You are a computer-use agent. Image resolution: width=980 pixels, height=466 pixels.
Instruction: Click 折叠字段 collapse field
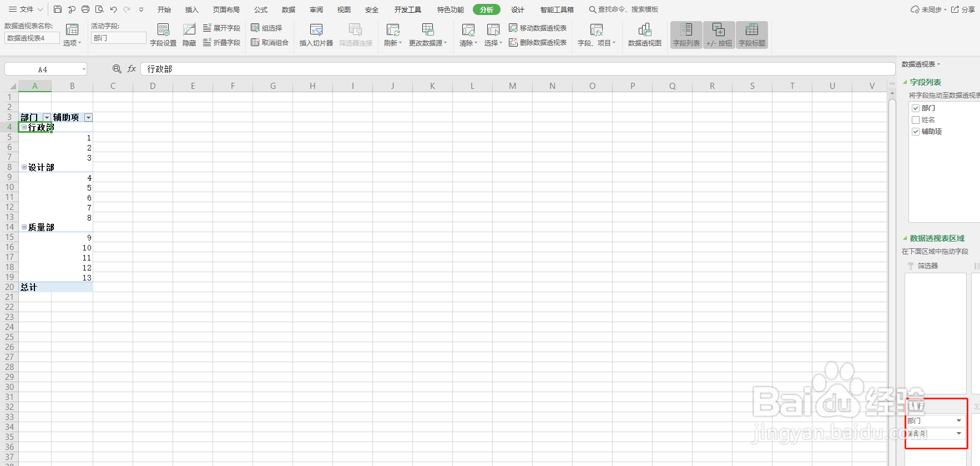[221, 42]
